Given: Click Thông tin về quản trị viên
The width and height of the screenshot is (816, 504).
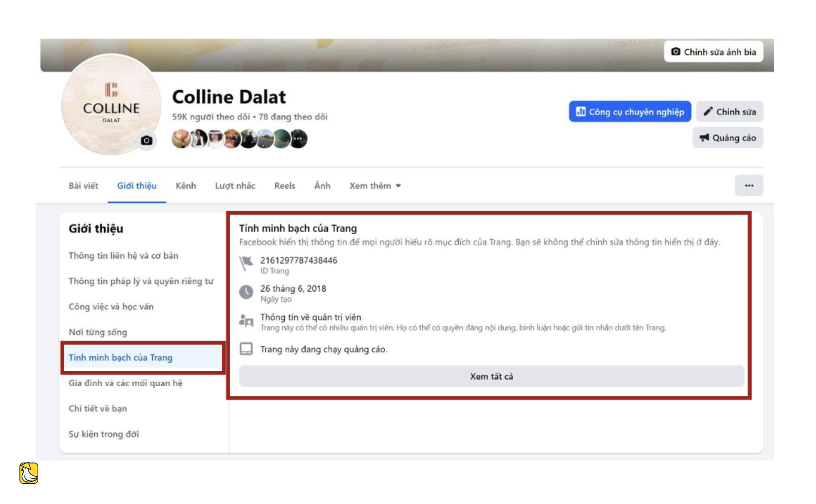Looking at the screenshot, I should point(311,317).
